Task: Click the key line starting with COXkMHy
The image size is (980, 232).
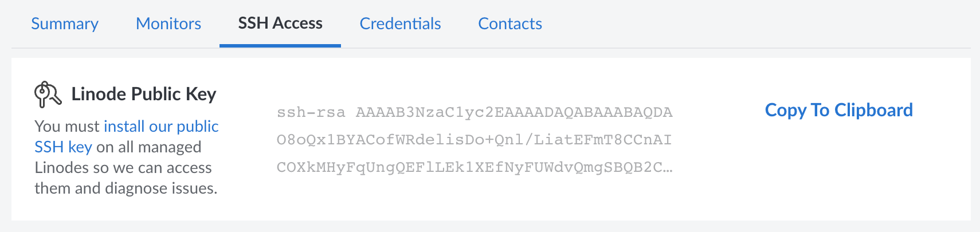Action: (x=469, y=167)
